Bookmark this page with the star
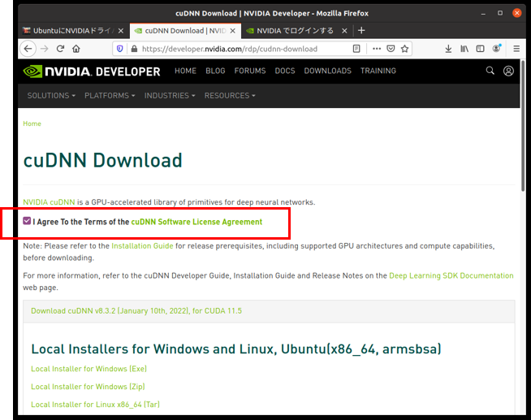 pyautogui.click(x=404, y=49)
